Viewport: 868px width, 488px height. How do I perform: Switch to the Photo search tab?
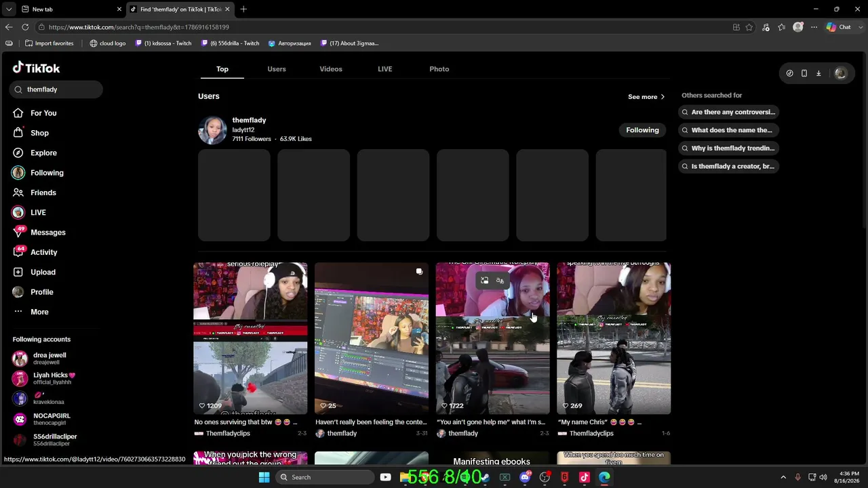[439, 69]
